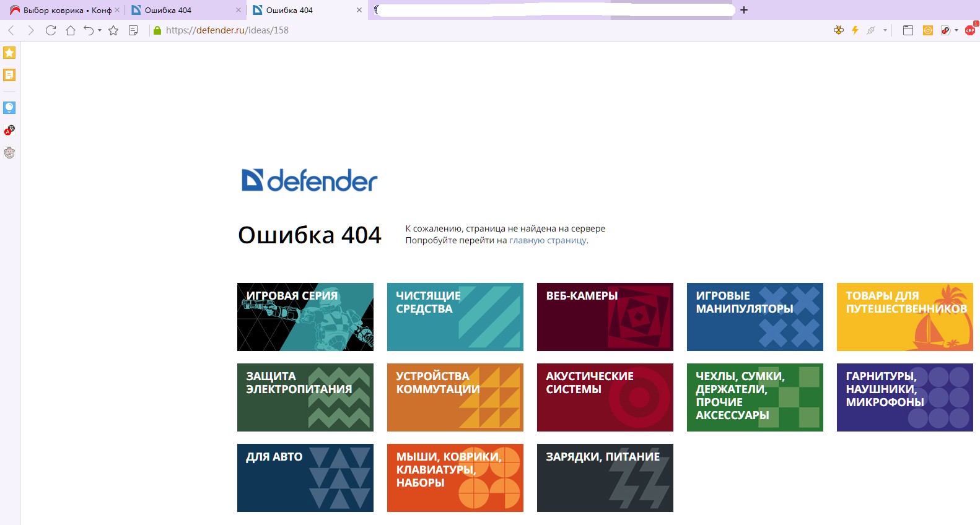The image size is (980, 525).
Task: Open the "Товары для путешественников" category tile
Action: tap(905, 317)
